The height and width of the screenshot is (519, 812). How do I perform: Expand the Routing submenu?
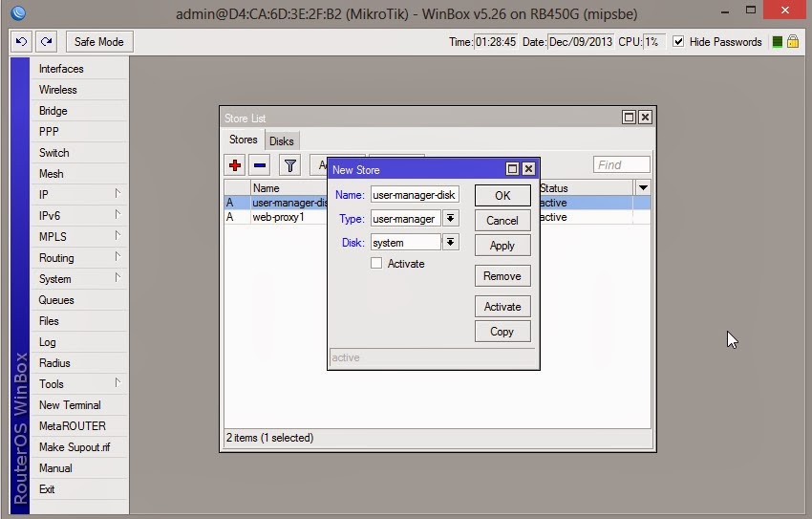tap(78, 258)
